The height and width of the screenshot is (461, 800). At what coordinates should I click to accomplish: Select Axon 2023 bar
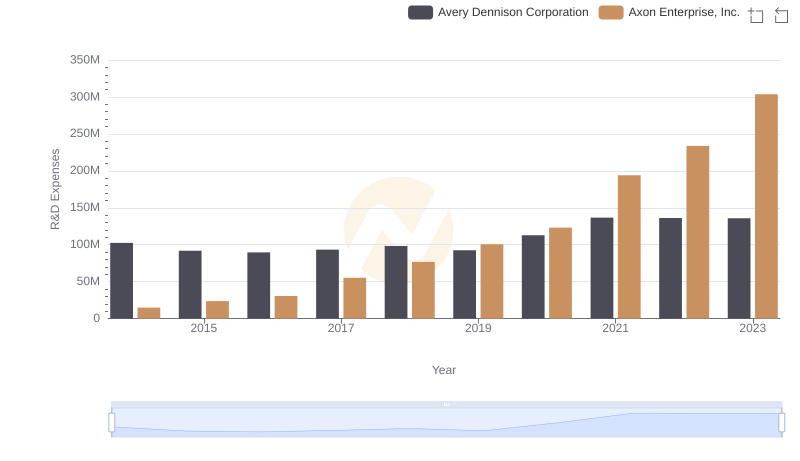tap(766, 206)
